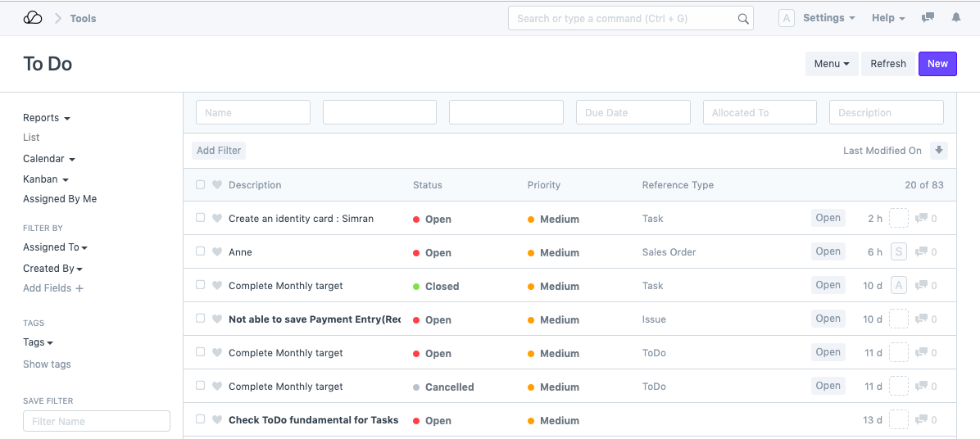Click comment icon on 'Create an identity card' row
Screen dimensions: 980x439
click(921, 219)
